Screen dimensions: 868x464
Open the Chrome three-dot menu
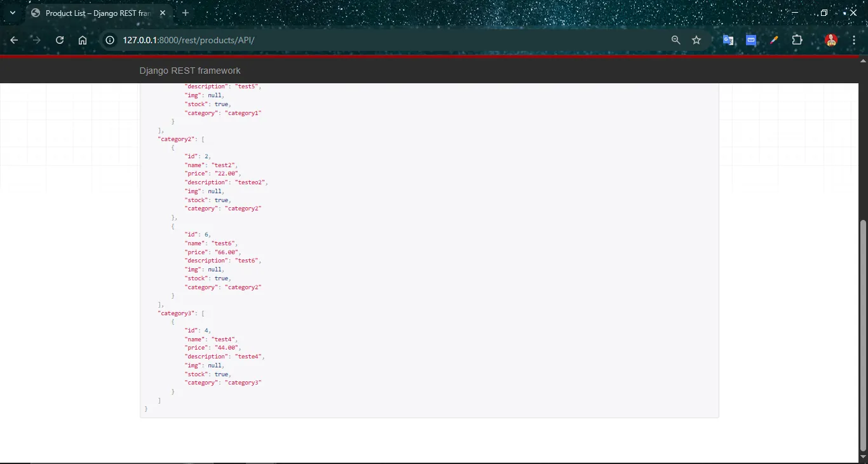point(853,40)
